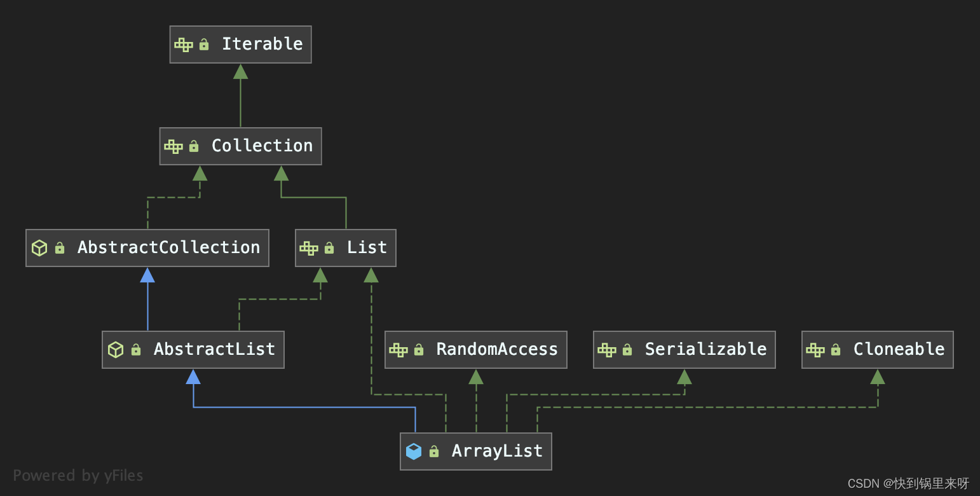
Task: Click the lock icon on Collection node
Action: coord(194,146)
